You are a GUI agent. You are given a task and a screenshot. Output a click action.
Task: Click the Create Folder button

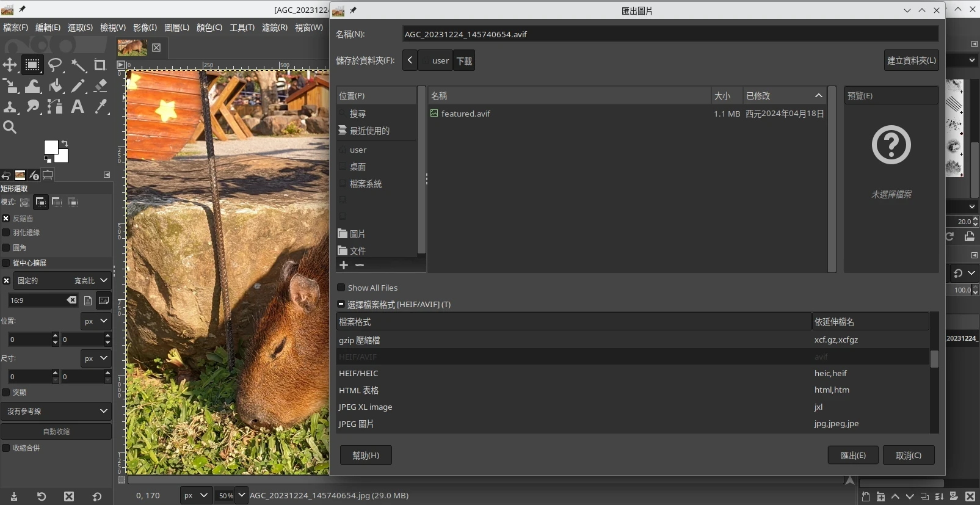tap(911, 60)
